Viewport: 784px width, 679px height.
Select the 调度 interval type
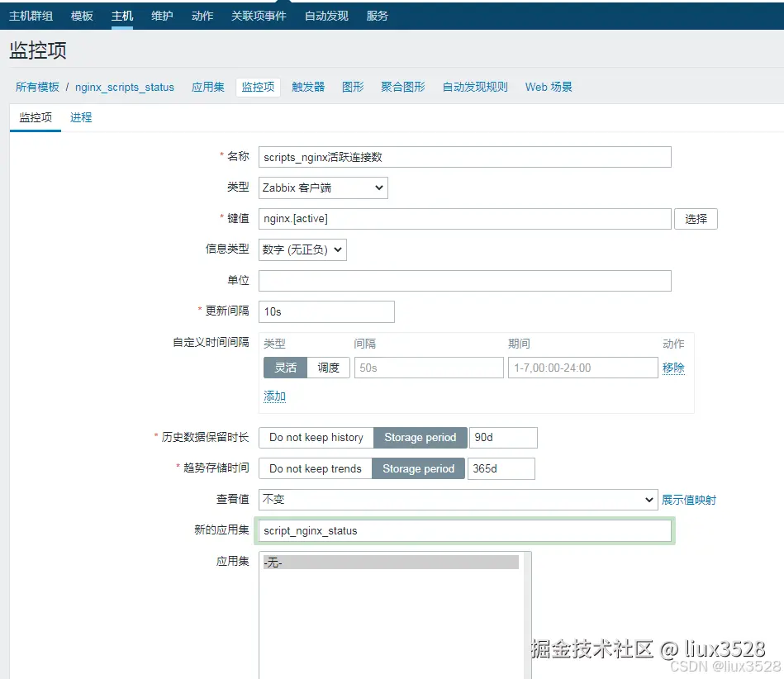pos(328,368)
